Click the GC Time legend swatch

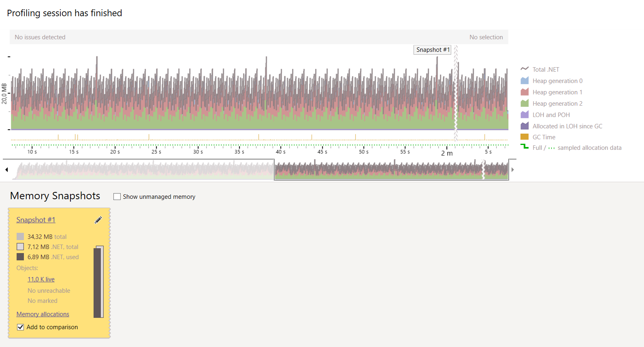[525, 137]
